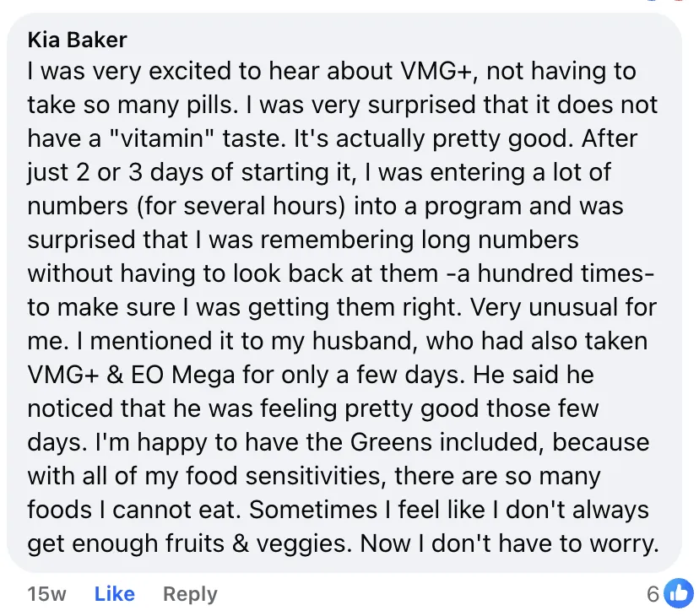
Task: Click the final sentence "Now I don't have to worry."
Action: point(509,543)
